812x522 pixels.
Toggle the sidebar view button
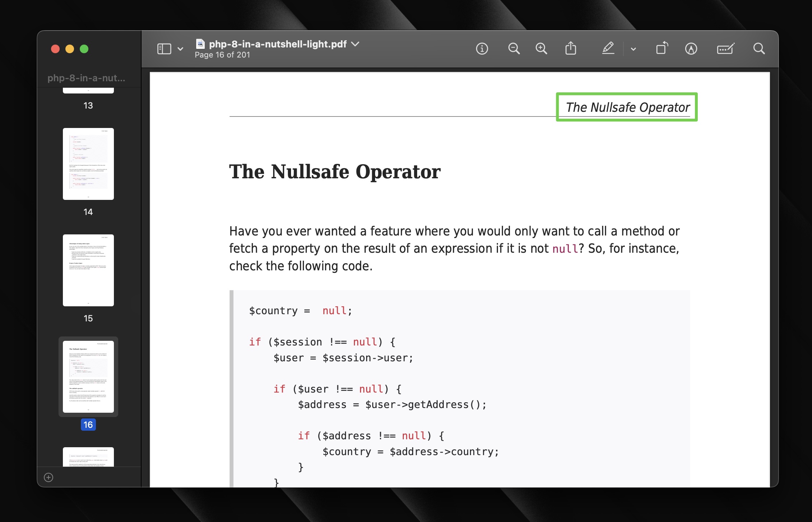(164, 49)
